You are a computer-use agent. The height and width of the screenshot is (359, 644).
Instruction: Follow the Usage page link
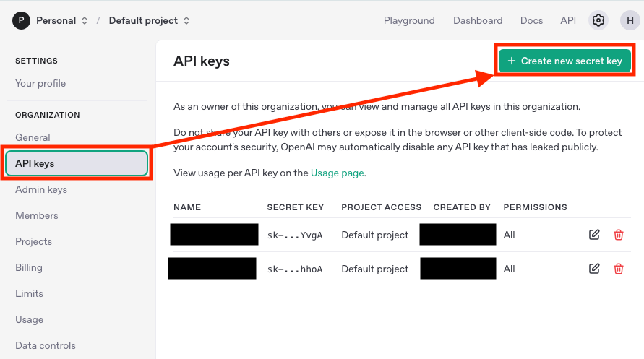pos(338,173)
